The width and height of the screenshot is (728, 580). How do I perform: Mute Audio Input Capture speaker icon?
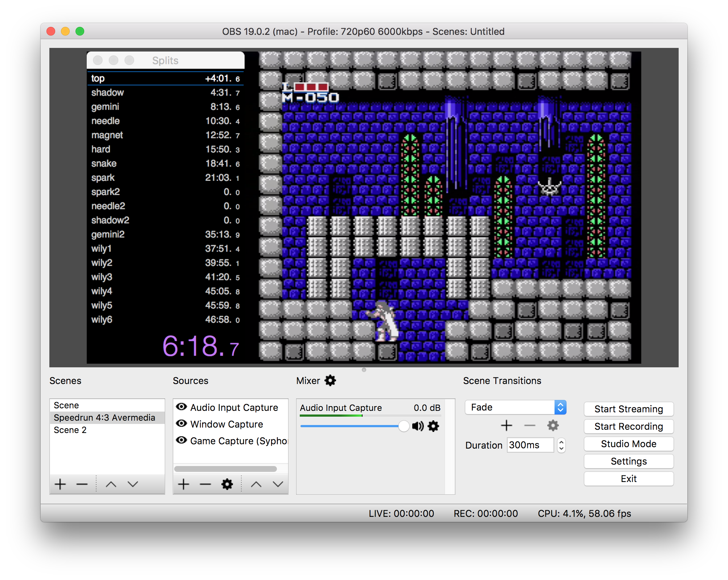[x=418, y=426]
